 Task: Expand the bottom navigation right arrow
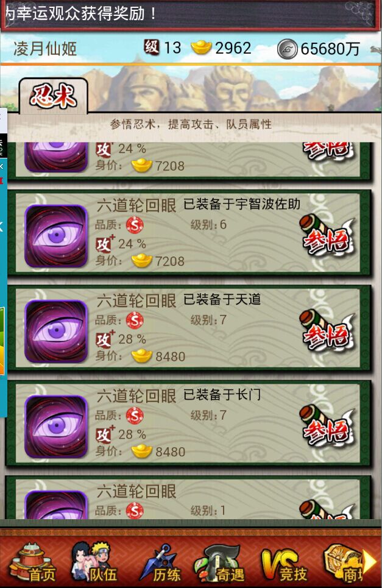coord(370,562)
